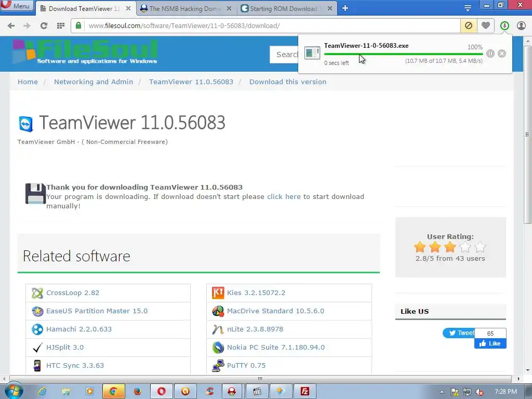The width and height of the screenshot is (532, 399).
Task: Click the TeamViewer exe file icon in downloads
Action: point(312,53)
